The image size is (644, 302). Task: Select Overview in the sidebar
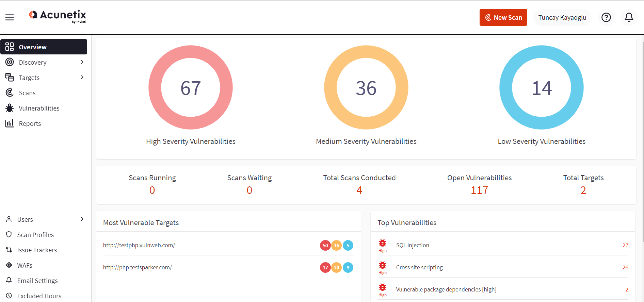click(44, 47)
